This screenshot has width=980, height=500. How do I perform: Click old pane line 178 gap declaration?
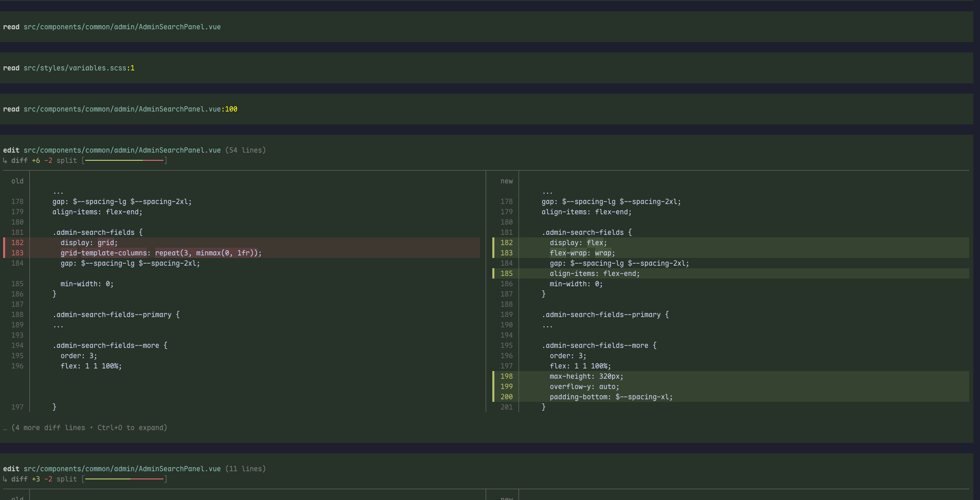(122, 201)
